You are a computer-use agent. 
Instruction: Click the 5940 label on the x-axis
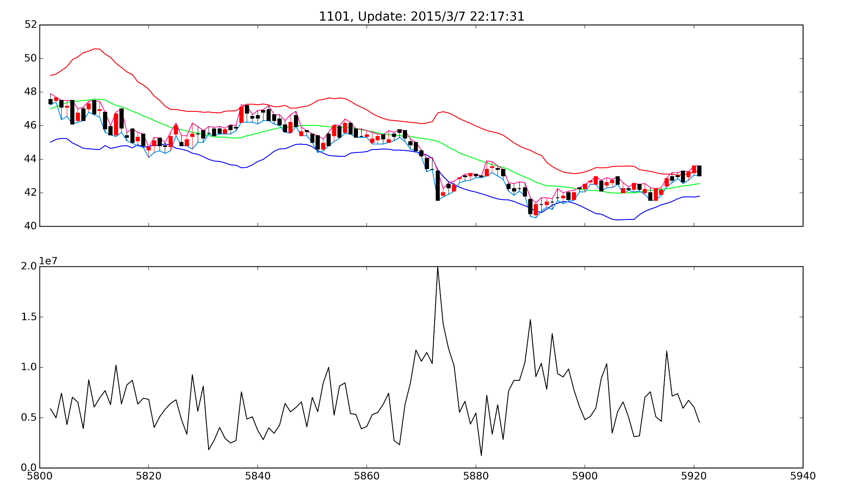point(803,476)
